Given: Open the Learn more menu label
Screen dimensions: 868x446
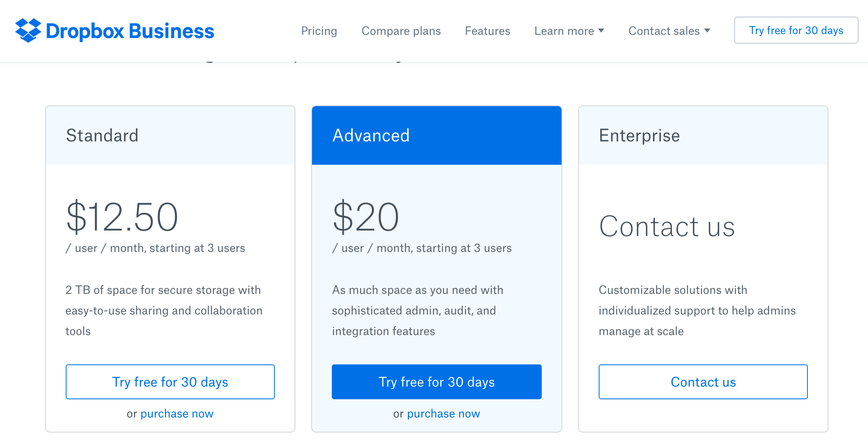Looking at the screenshot, I should (x=564, y=31).
